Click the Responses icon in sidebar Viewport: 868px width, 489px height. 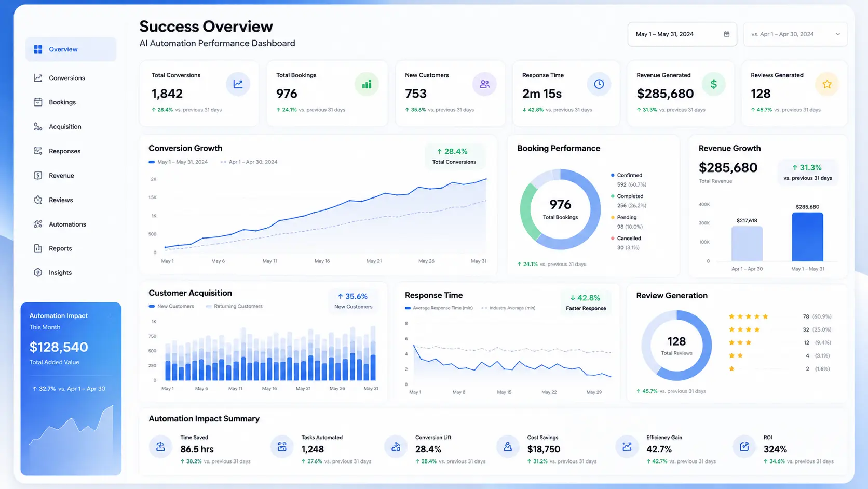pyautogui.click(x=38, y=151)
